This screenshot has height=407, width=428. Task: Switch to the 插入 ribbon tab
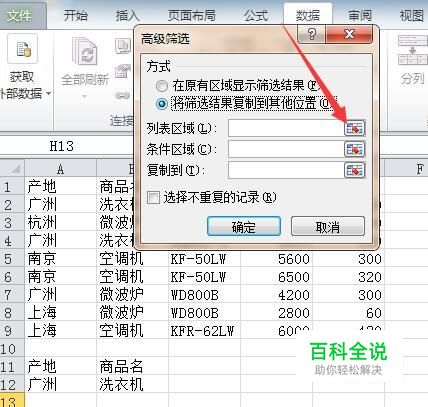[x=127, y=16]
